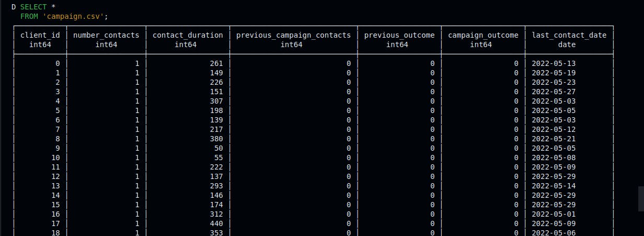This screenshot has width=644, height=236.
Task: Select the previous_outcome column header
Action: click(x=399, y=35)
